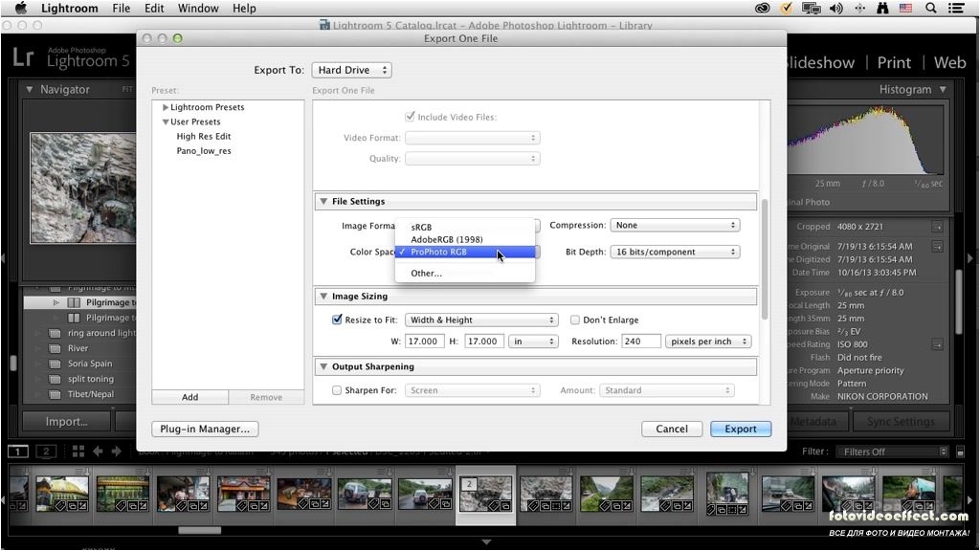Click the Soria Spain folder icon

55,364
